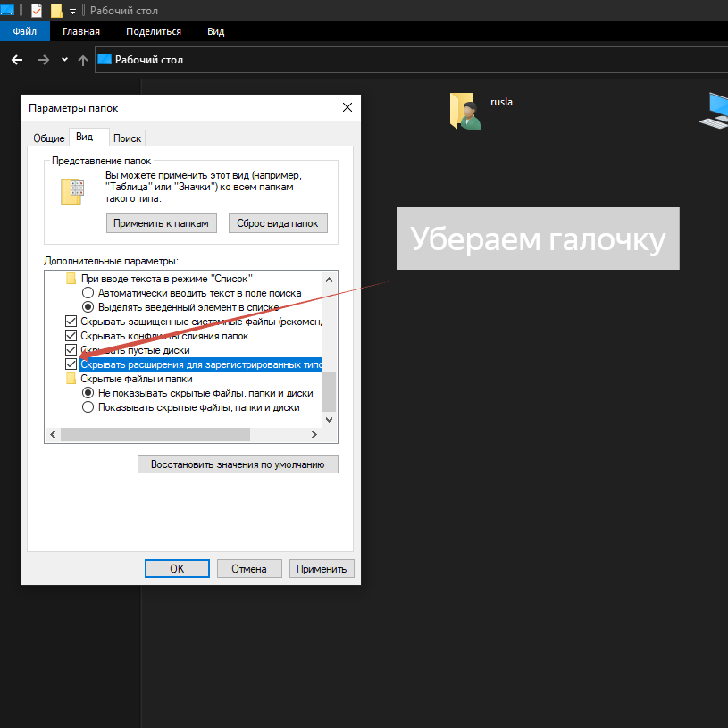The image size is (728, 728).
Task: Open the Поиск tab in folder options
Action: 127,138
